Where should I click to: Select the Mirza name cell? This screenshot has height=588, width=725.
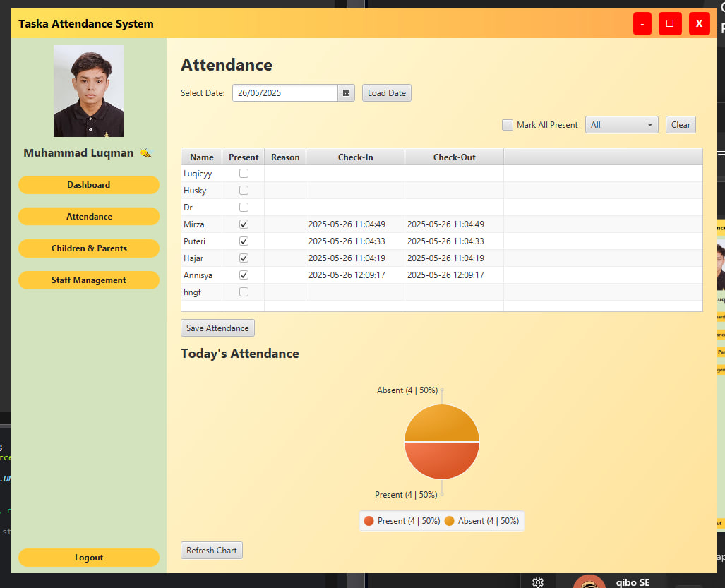[x=202, y=224]
